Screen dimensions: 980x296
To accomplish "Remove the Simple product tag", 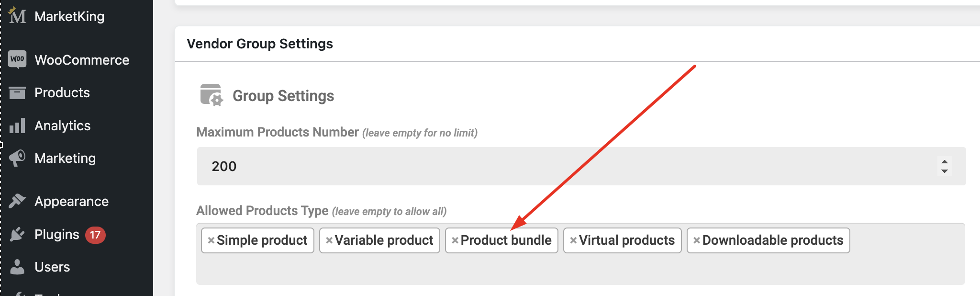I will (211, 240).
